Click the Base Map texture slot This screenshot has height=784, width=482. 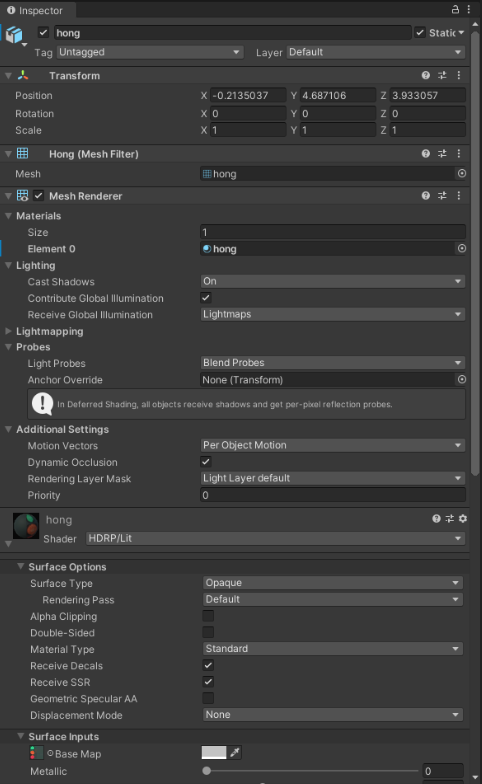pyautogui.click(x=36, y=752)
